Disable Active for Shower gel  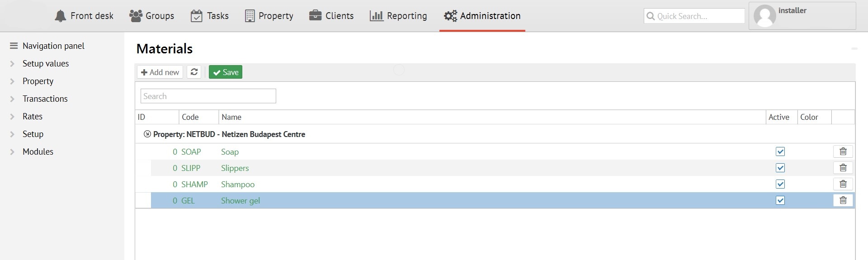point(780,200)
